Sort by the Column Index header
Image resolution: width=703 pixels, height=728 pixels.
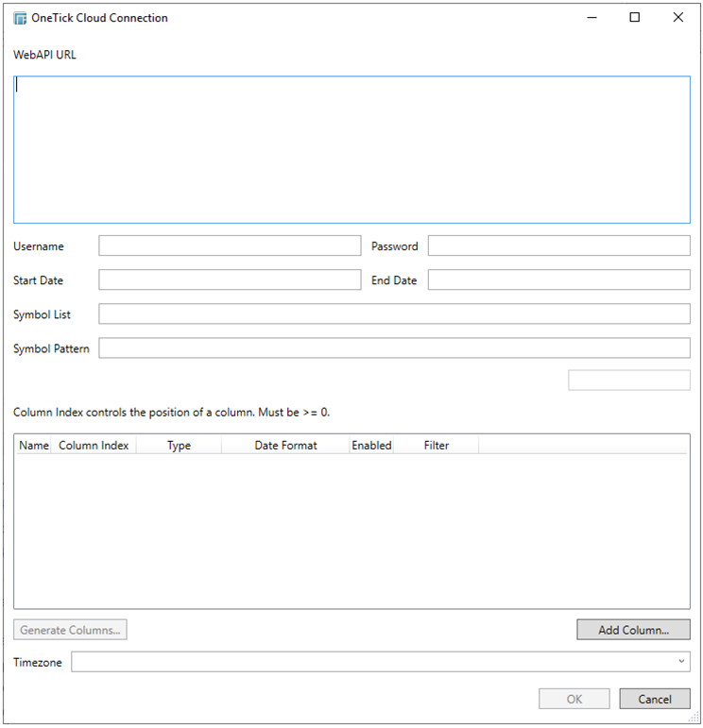[94, 446]
